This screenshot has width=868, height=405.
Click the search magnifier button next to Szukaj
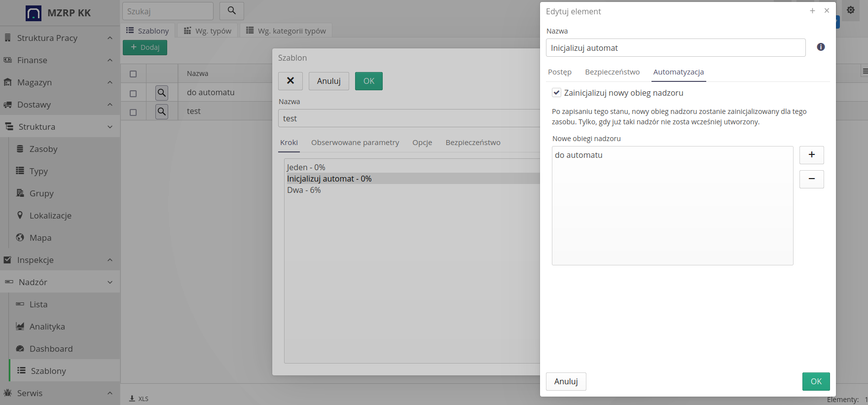(x=231, y=11)
